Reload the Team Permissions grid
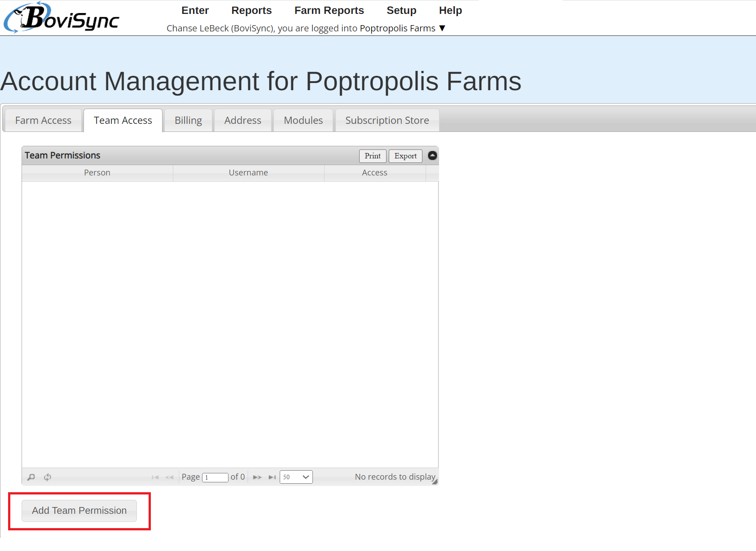 tap(48, 477)
